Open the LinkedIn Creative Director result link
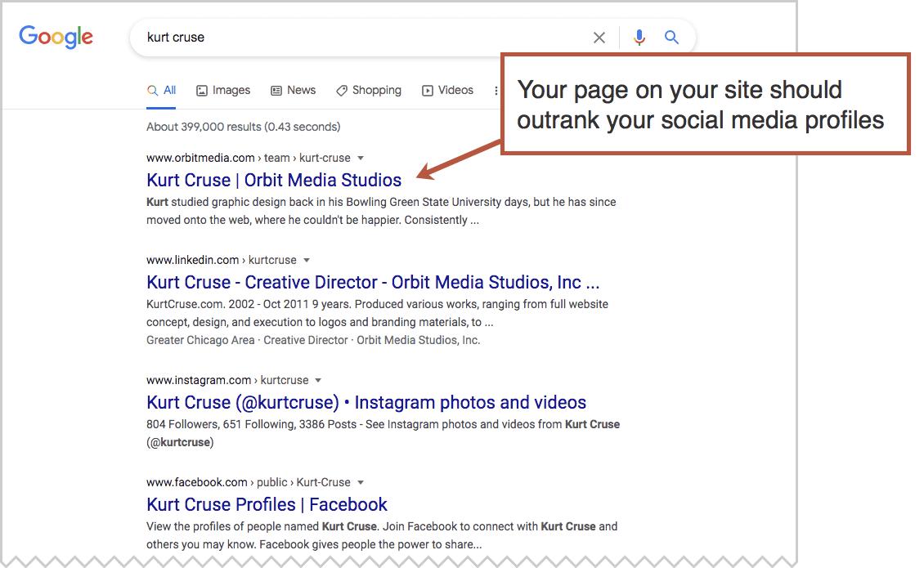The height and width of the screenshot is (568, 924). pyautogui.click(x=373, y=282)
